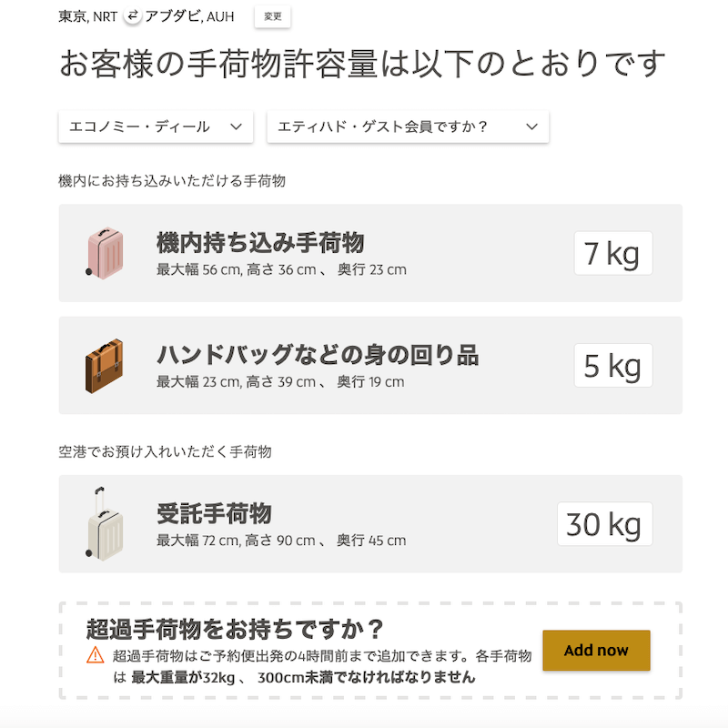Viewport: 728px width, 728px height.
Task: Click the orange warning triangle icon
Action: [x=96, y=654]
